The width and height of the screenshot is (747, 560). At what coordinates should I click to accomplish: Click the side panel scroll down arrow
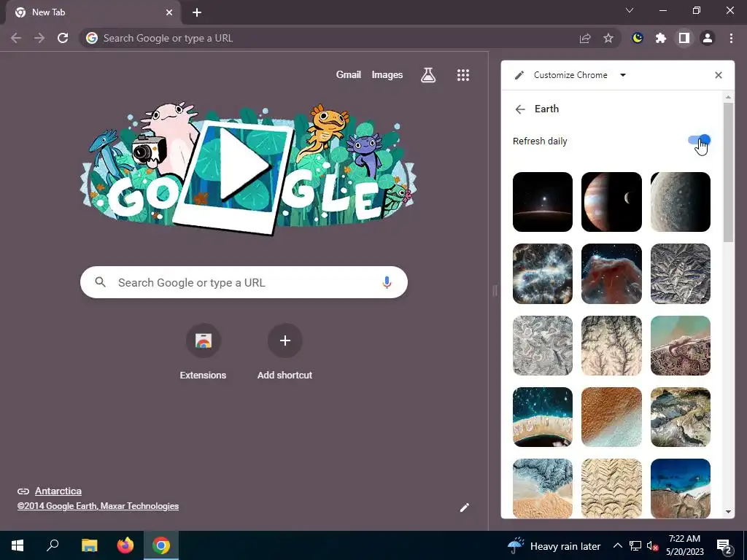point(728,512)
